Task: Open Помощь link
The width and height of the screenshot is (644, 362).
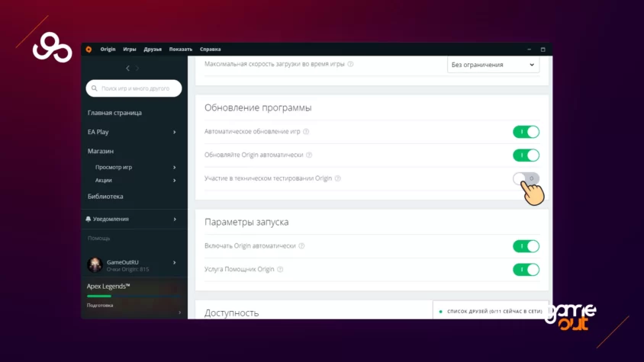Action: pos(98,238)
